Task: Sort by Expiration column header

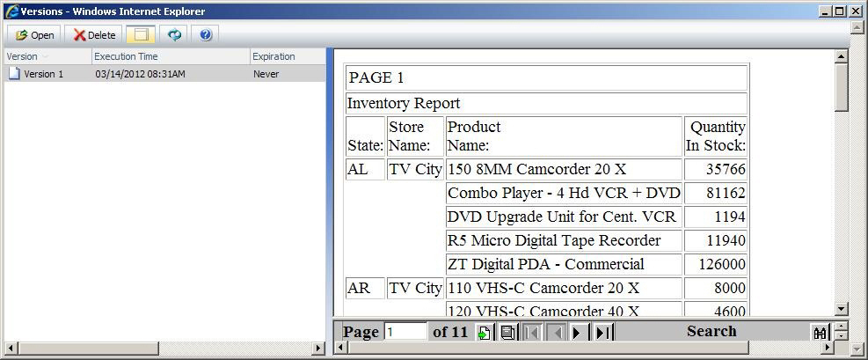Action: coord(288,56)
